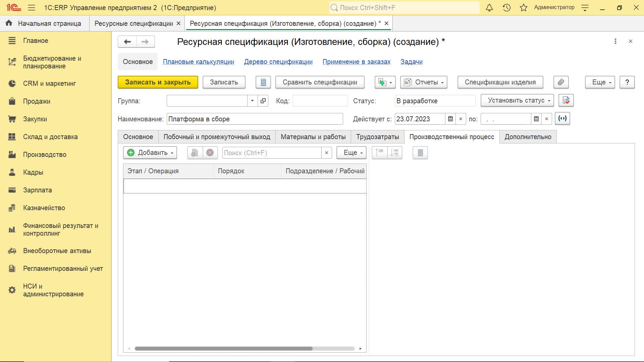
Task: Open Установить статус dropdown
Action: pyautogui.click(x=517, y=100)
